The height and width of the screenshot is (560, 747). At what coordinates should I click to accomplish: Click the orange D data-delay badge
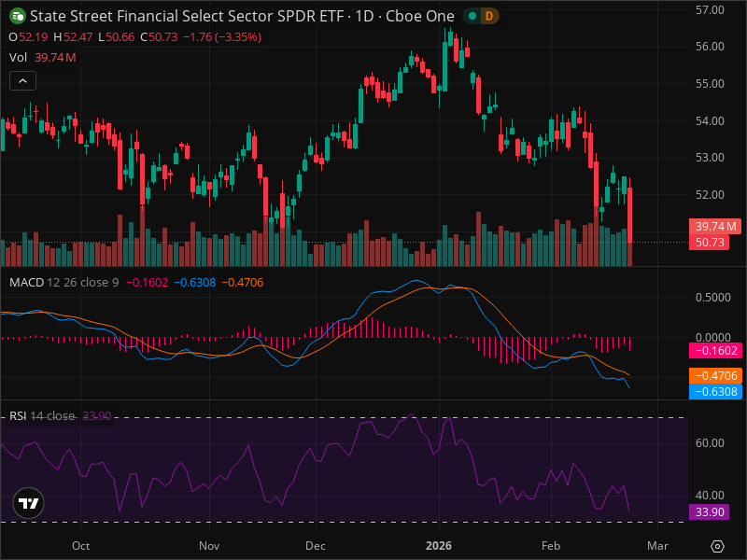tap(489, 16)
